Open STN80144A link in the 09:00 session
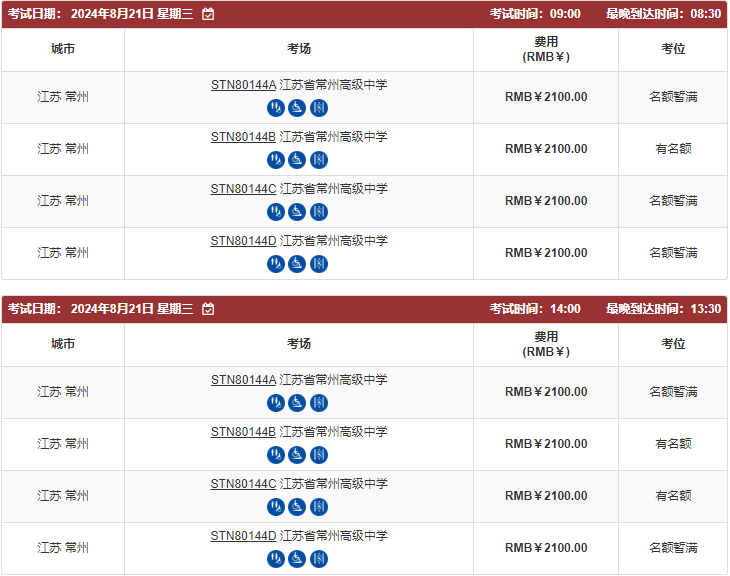 coord(243,85)
